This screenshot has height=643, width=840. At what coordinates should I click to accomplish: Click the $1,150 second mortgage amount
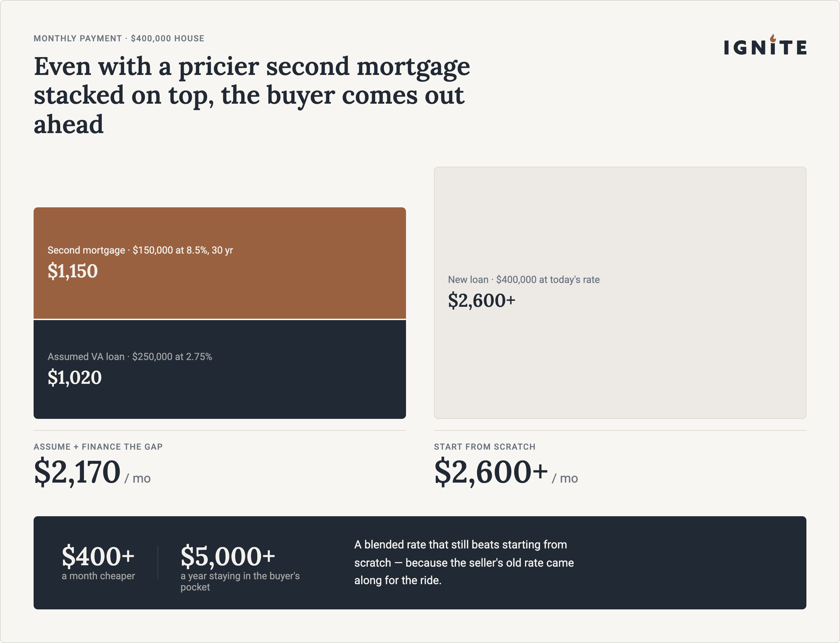[73, 271]
